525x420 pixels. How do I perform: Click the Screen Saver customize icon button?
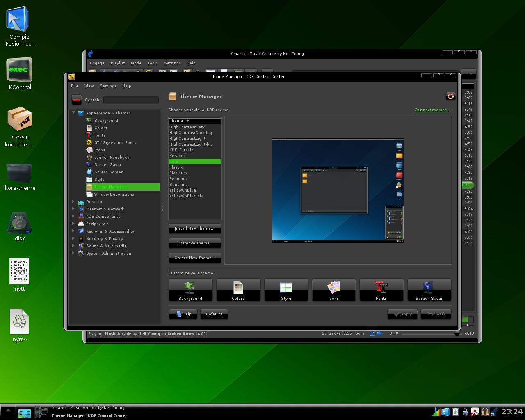(429, 290)
